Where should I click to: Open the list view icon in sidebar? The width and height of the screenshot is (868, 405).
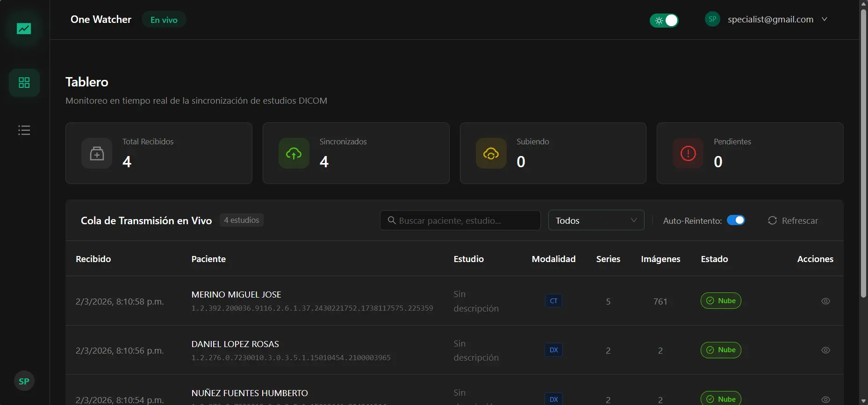click(24, 130)
